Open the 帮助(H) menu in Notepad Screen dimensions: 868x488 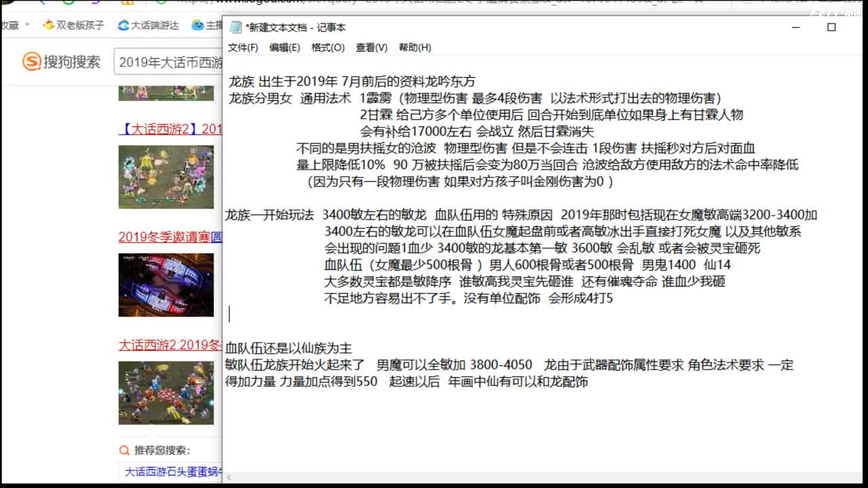click(x=415, y=47)
